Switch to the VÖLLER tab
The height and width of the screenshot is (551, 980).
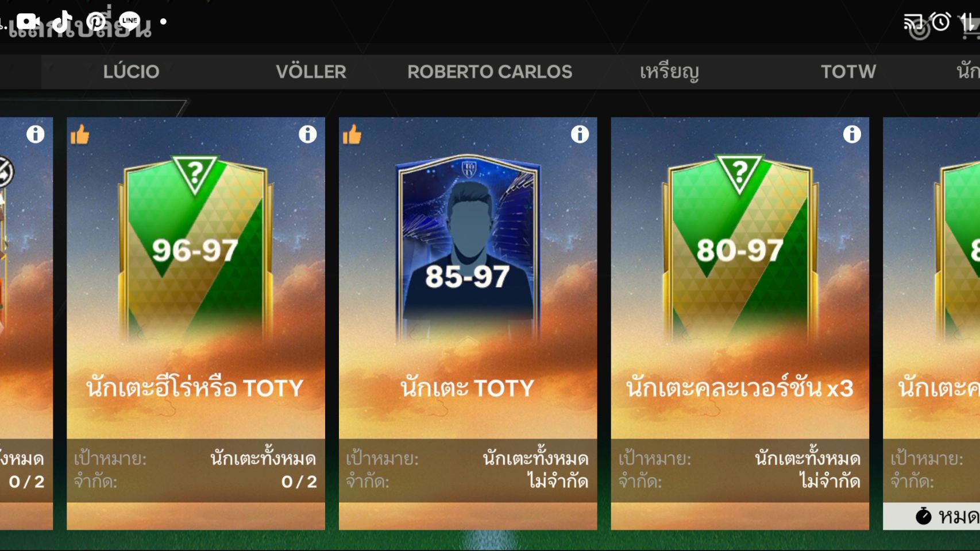point(311,72)
